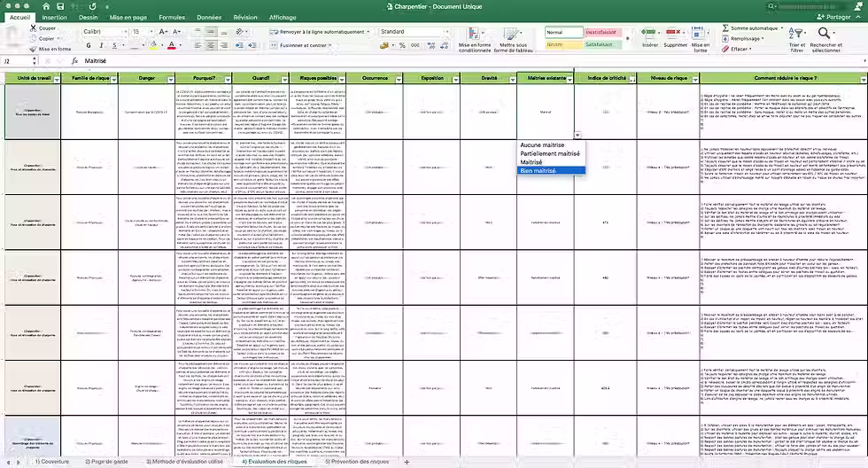Open the Niveau de risque filter arrow

pyautogui.click(x=694, y=80)
